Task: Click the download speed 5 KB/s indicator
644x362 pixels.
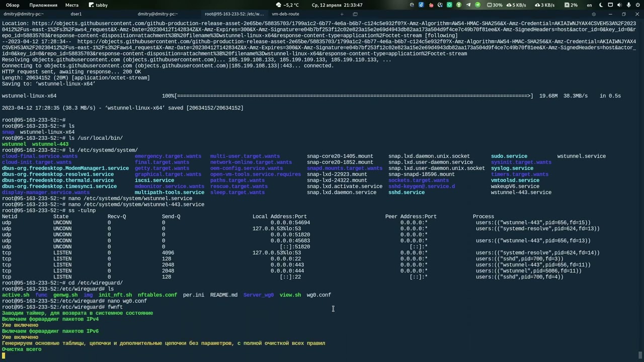Action: point(516,5)
